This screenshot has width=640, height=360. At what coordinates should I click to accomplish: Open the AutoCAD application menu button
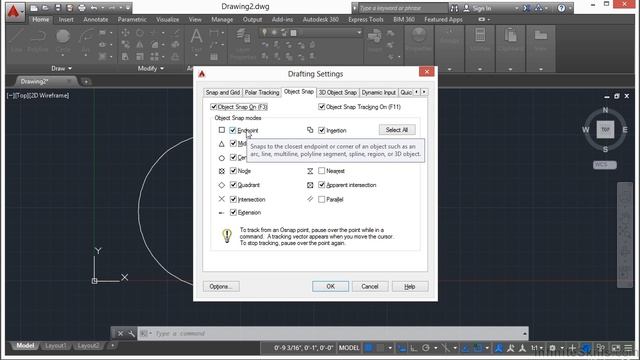14,11
